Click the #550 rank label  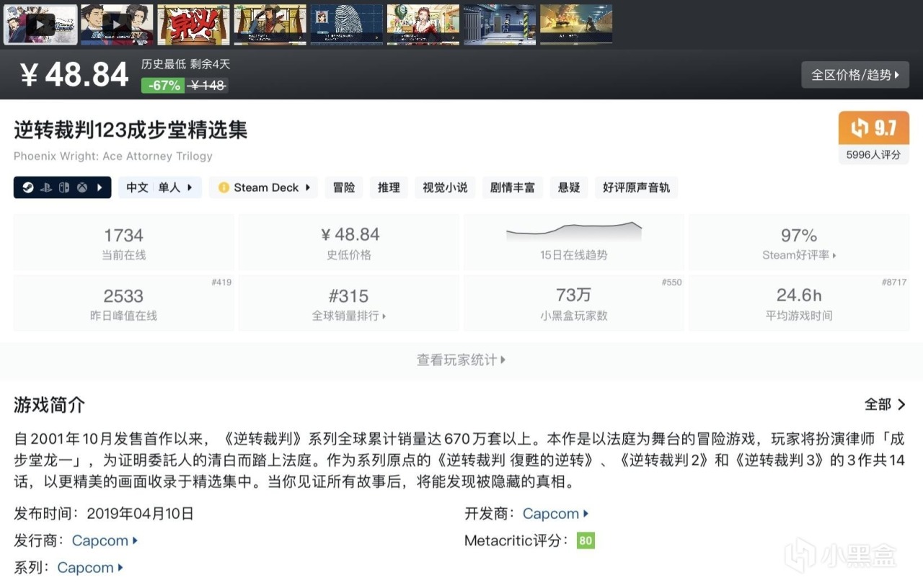pos(671,282)
